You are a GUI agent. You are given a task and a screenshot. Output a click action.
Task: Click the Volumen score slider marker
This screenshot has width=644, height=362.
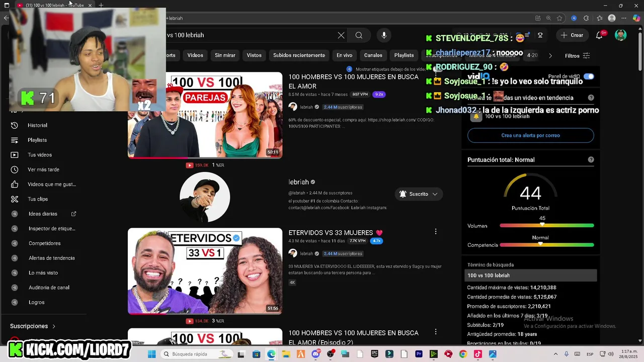click(x=542, y=225)
